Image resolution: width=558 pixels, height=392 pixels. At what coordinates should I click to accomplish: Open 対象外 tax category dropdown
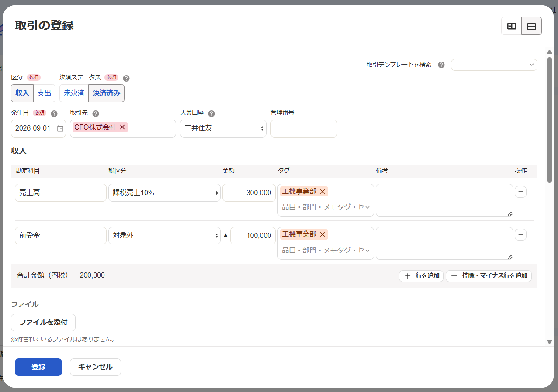point(164,235)
